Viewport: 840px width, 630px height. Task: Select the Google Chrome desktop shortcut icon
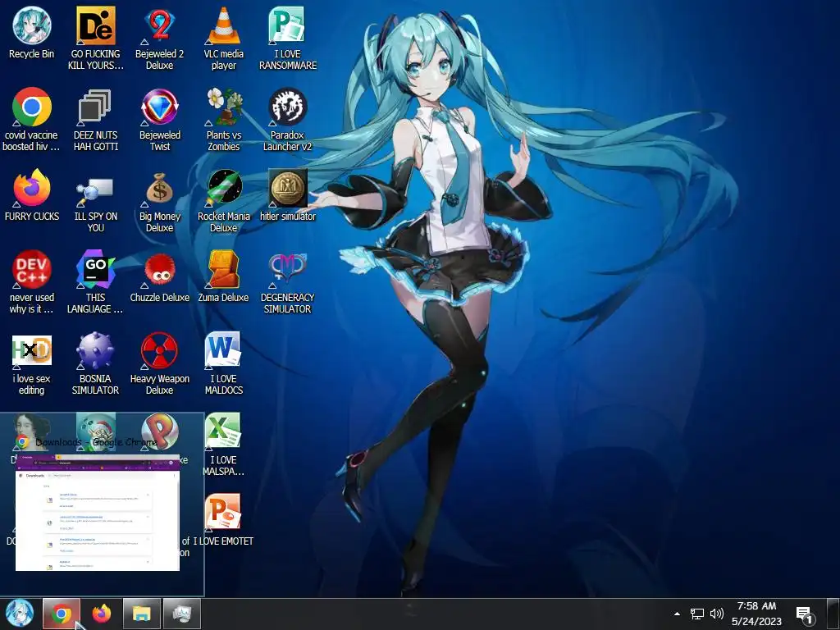[x=32, y=107]
